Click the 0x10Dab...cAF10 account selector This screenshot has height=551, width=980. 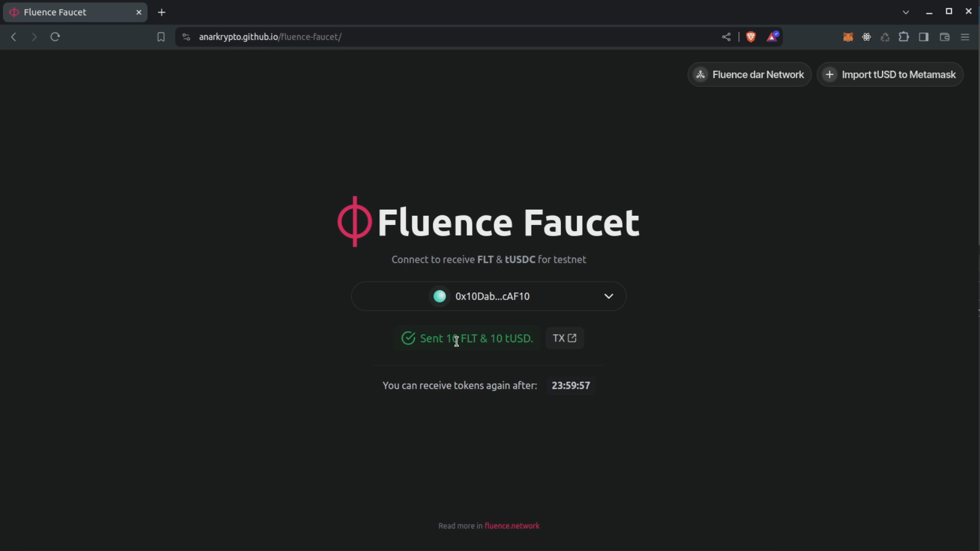(488, 296)
